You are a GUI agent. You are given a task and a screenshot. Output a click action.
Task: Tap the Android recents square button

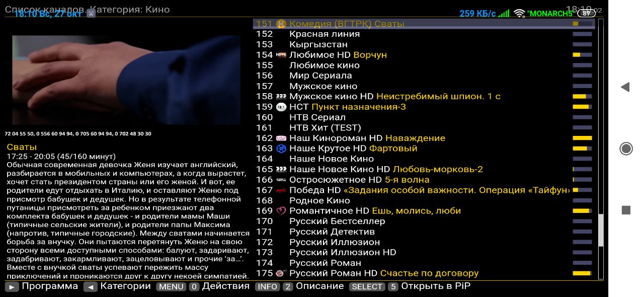tap(626, 210)
